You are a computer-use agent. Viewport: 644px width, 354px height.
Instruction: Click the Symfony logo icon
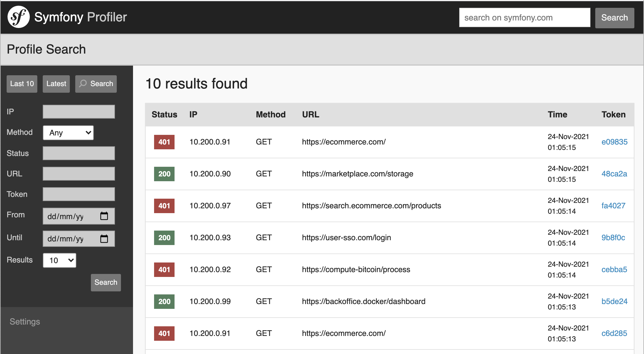click(19, 17)
